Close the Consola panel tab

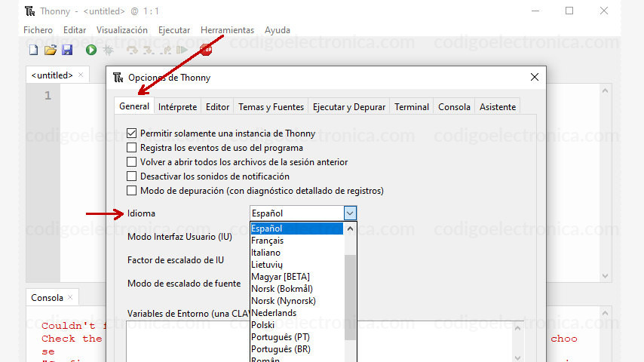[x=70, y=297]
